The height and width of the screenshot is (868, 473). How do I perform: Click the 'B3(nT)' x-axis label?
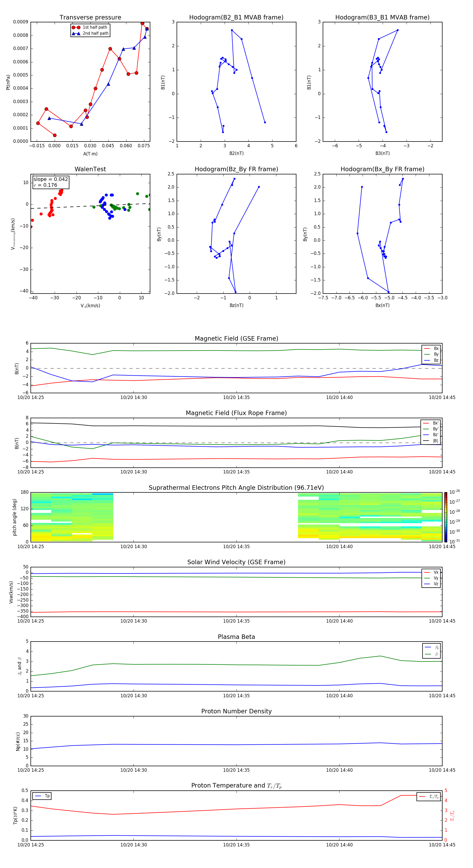pyautogui.click(x=382, y=153)
